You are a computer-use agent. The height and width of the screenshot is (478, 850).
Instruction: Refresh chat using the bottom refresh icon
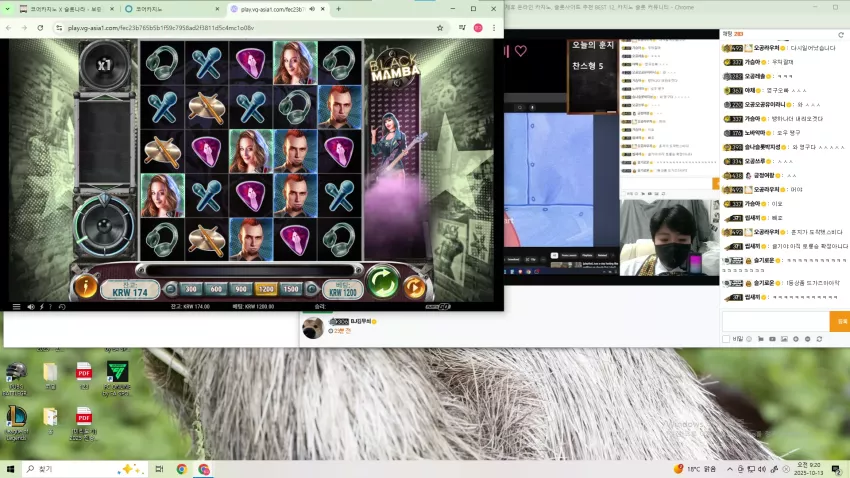pos(819,339)
